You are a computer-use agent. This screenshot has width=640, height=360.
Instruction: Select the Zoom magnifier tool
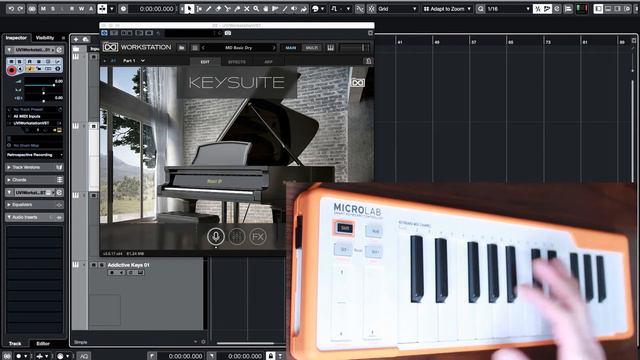256,9
